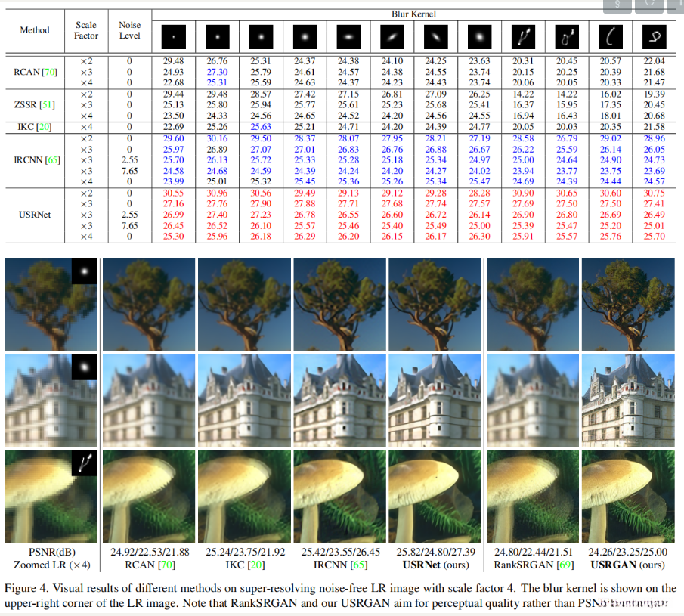Image resolution: width=684 pixels, height=616 pixels.
Task: Click the largest round Gaussian kernel in table header
Action: click(x=479, y=36)
